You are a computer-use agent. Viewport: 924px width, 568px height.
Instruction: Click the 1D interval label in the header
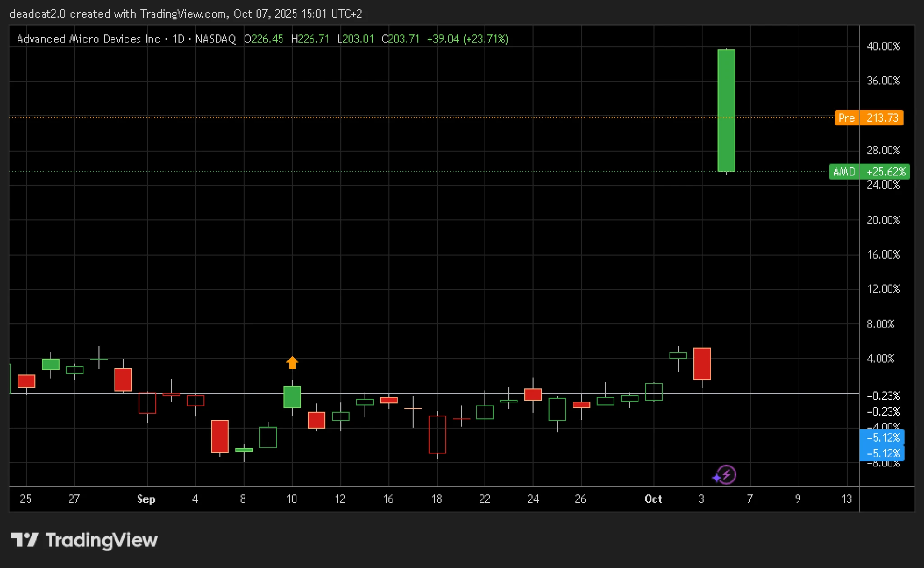click(179, 39)
